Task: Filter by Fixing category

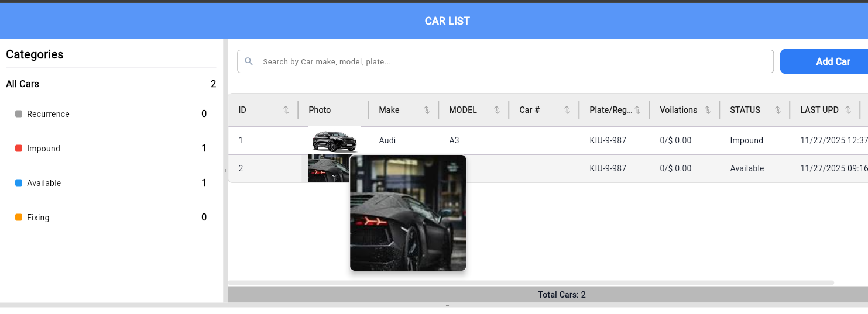Action: tap(38, 218)
